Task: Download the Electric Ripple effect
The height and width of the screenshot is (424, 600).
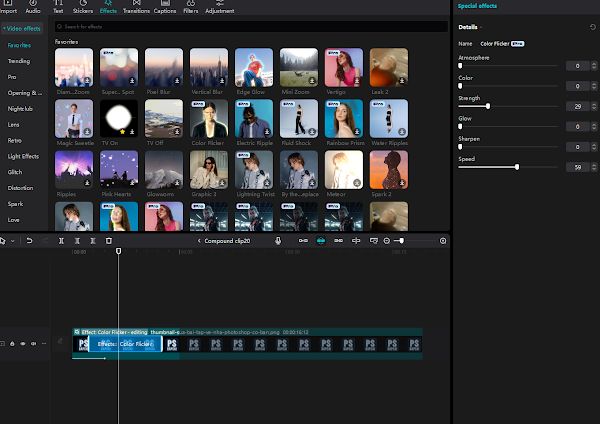Action: click(x=267, y=132)
